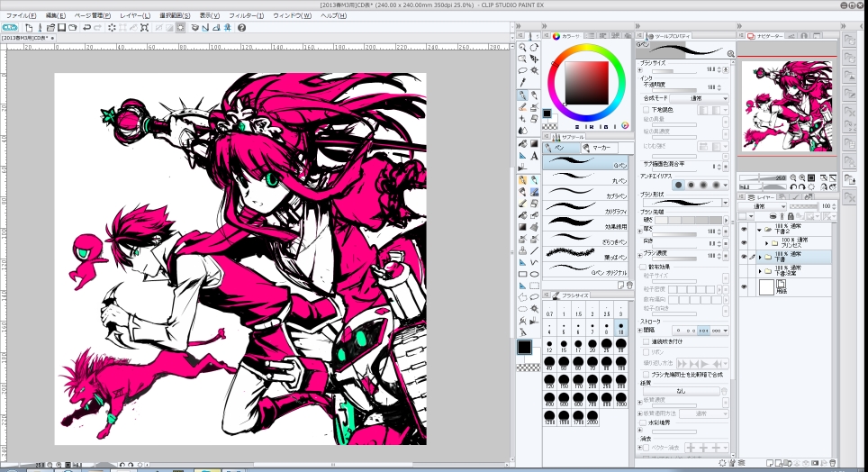
Task: Enable the 水彩境界 checkbox
Action: [x=643, y=422]
